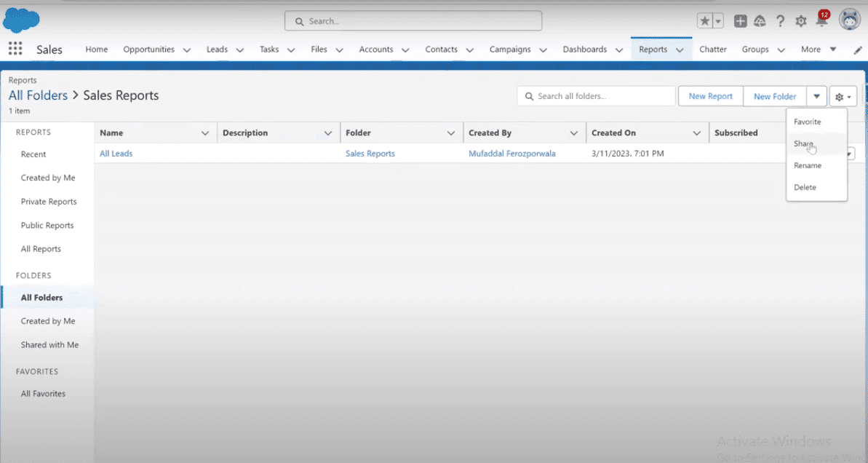
Task: Open the Opportunities tab
Action: (148, 50)
